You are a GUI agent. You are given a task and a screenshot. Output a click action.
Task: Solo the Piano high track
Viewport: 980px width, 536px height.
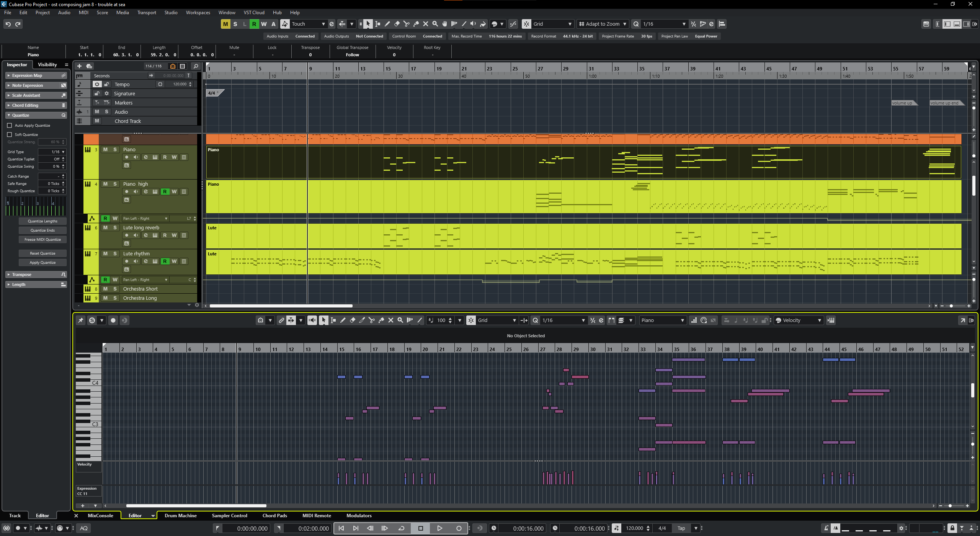(115, 184)
